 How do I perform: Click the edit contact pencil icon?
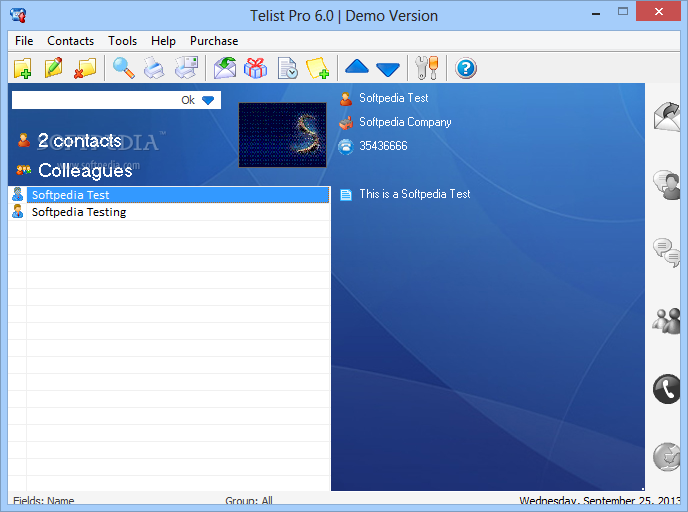click(54, 68)
